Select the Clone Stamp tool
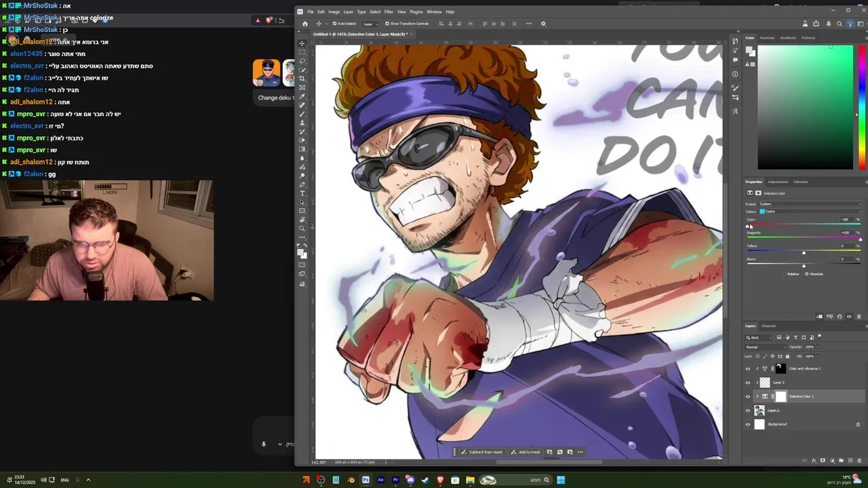The width and height of the screenshot is (868, 488). [x=302, y=123]
